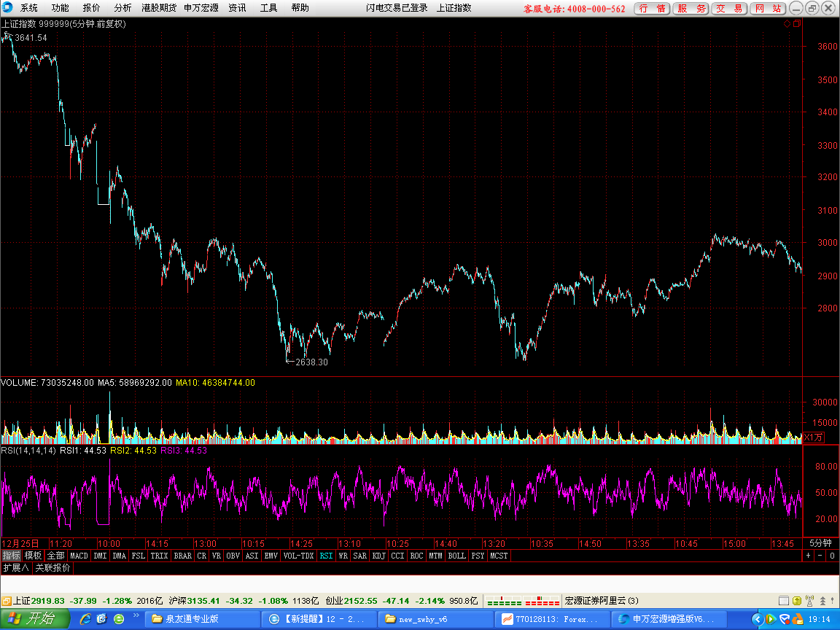Open the 申万宏源 menu
Viewport: 840px width, 630px height.
(x=201, y=8)
